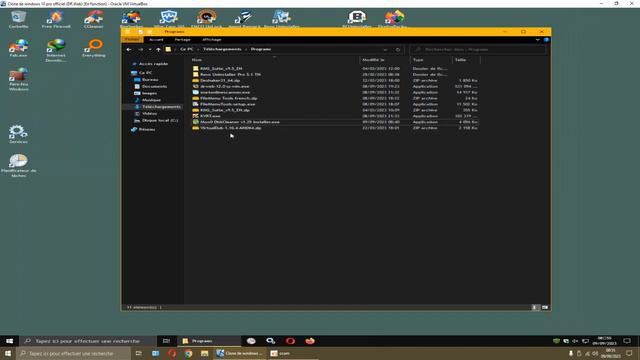Screen dimensions: 640x360
Task: Open the Services desktop shortcut
Action: coord(18,134)
